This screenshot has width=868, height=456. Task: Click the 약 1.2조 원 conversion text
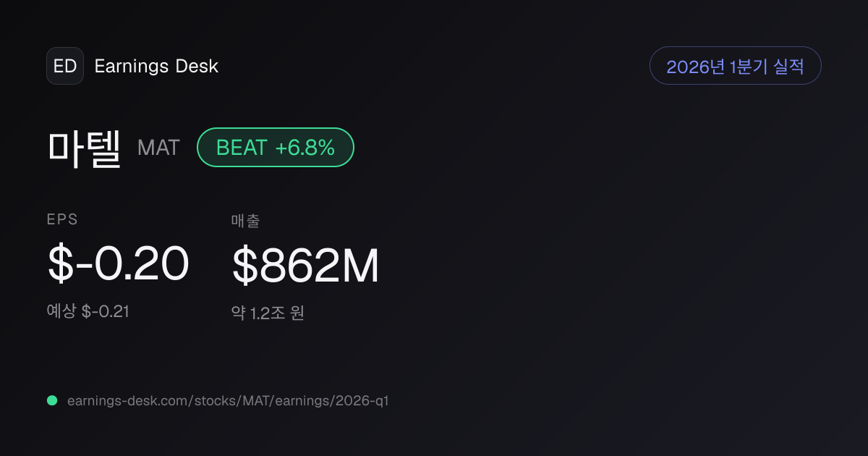268,313
